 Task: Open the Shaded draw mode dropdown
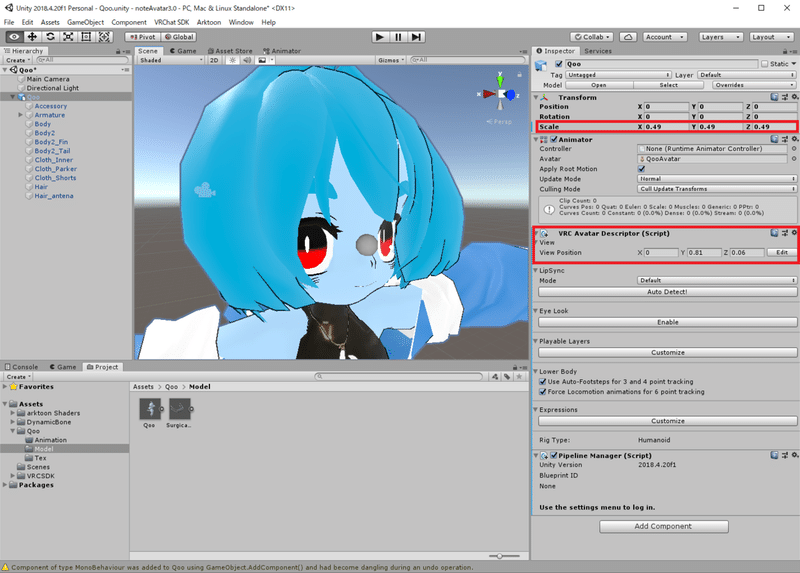(171, 60)
